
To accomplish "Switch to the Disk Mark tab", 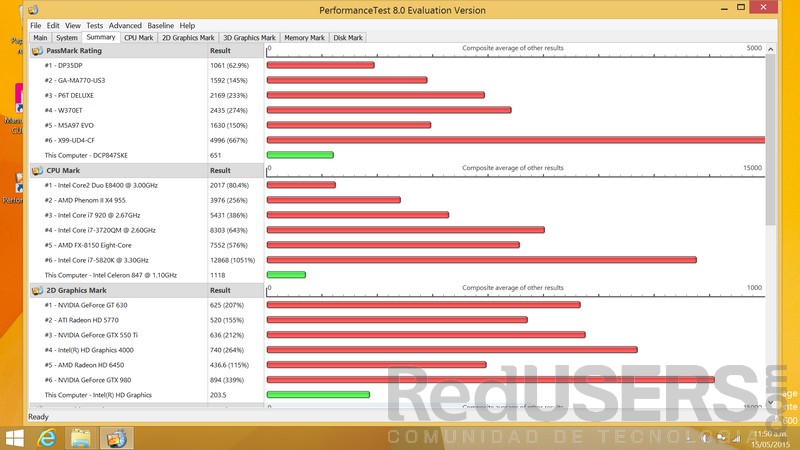I will tap(348, 38).
